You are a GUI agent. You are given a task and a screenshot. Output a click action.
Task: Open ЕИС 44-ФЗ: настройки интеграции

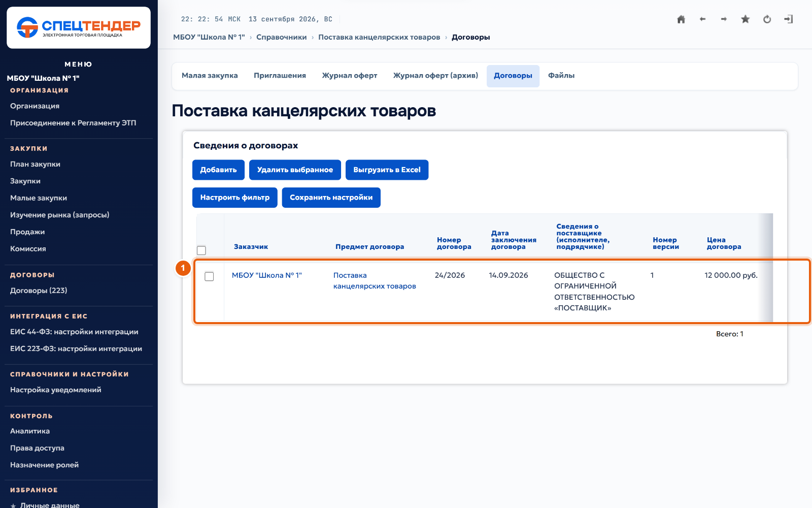74,332
